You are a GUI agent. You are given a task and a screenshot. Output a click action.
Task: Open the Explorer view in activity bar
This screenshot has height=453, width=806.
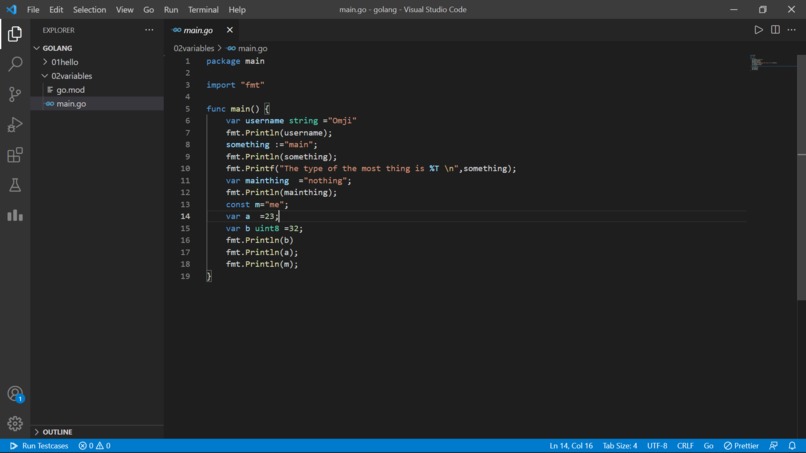15,34
